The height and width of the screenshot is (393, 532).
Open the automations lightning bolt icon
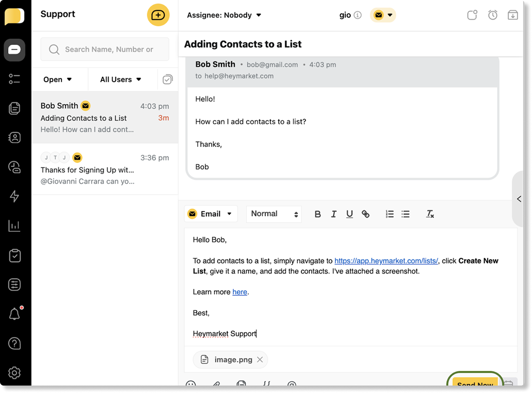click(x=15, y=196)
